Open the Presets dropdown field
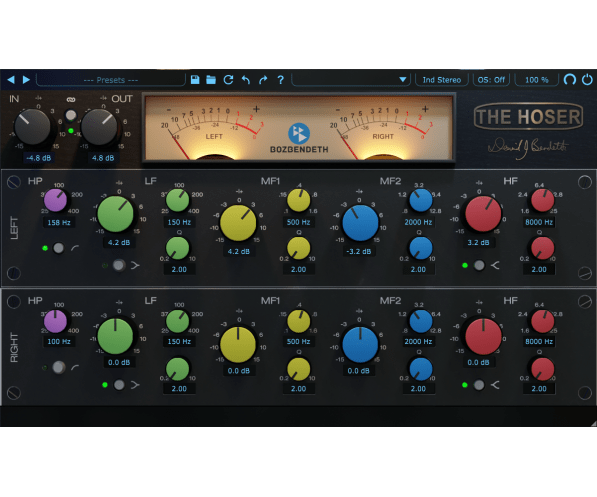 (111, 80)
